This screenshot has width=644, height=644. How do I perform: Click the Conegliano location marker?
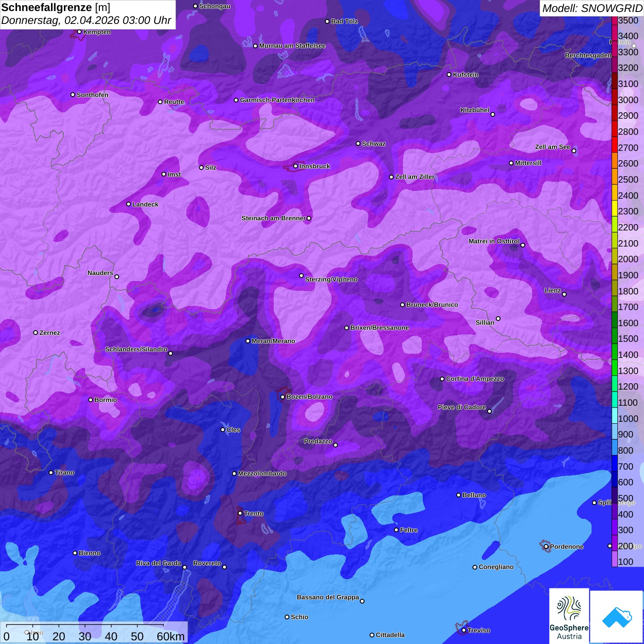pyautogui.click(x=475, y=567)
